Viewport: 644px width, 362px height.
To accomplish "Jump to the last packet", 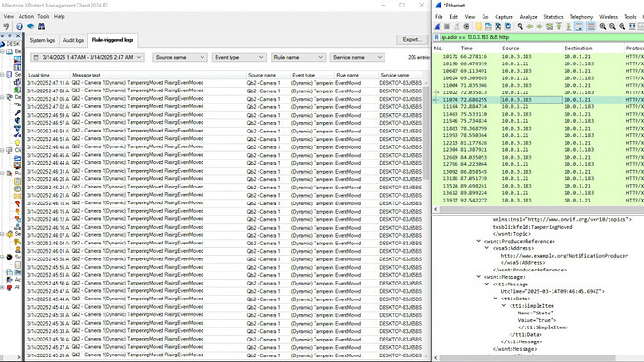I will pyautogui.click(x=568, y=27).
